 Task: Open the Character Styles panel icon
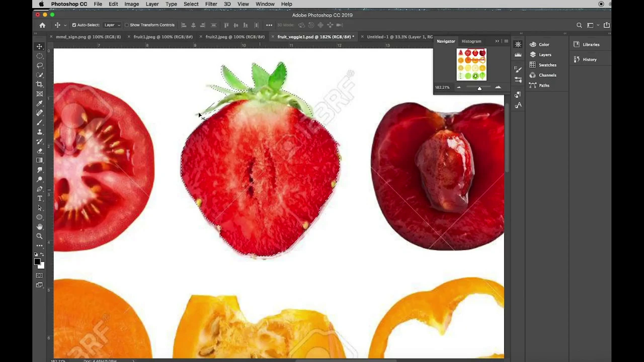click(518, 105)
